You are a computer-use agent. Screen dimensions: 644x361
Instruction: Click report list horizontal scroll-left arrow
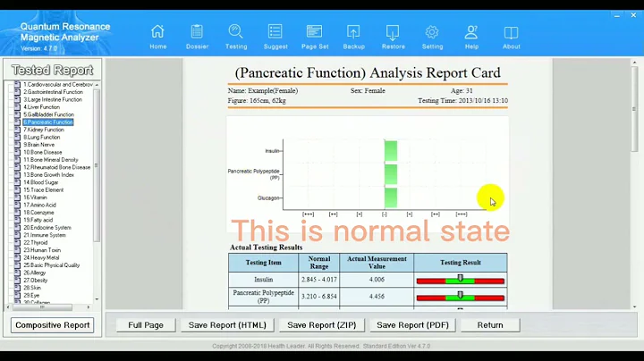coord(8,306)
